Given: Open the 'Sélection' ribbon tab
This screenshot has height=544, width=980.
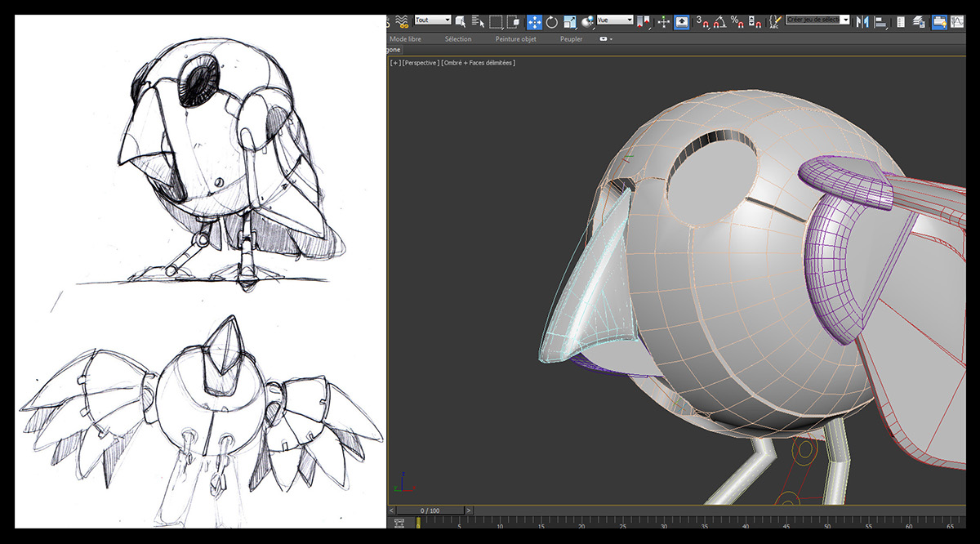Looking at the screenshot, I should coord(458,38).
